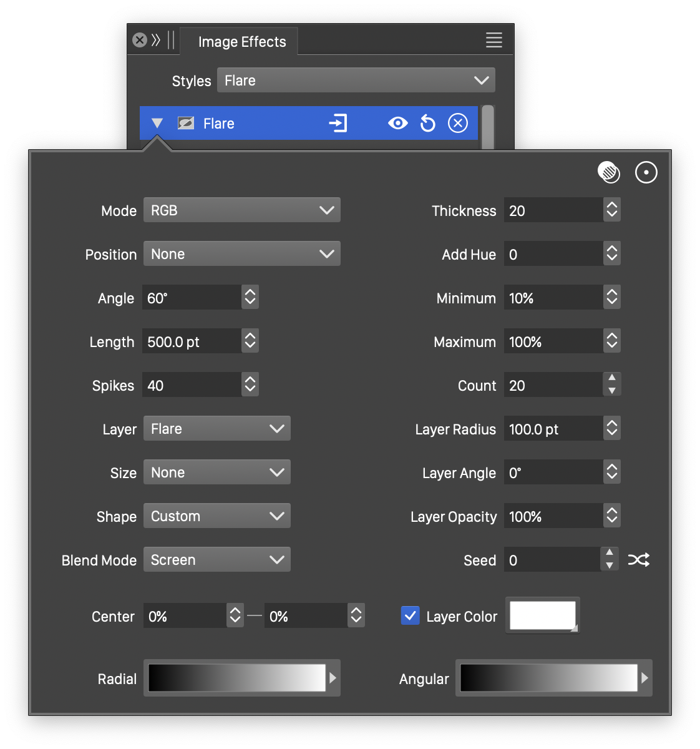Image resolution: width=700 pixels, height=749 pixels.
Task: Remove the Flare effect with circled X
Action: [458, 124]
